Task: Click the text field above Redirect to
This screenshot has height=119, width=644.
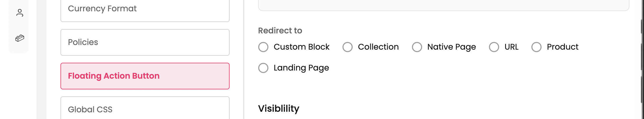Action: [443, 5]
